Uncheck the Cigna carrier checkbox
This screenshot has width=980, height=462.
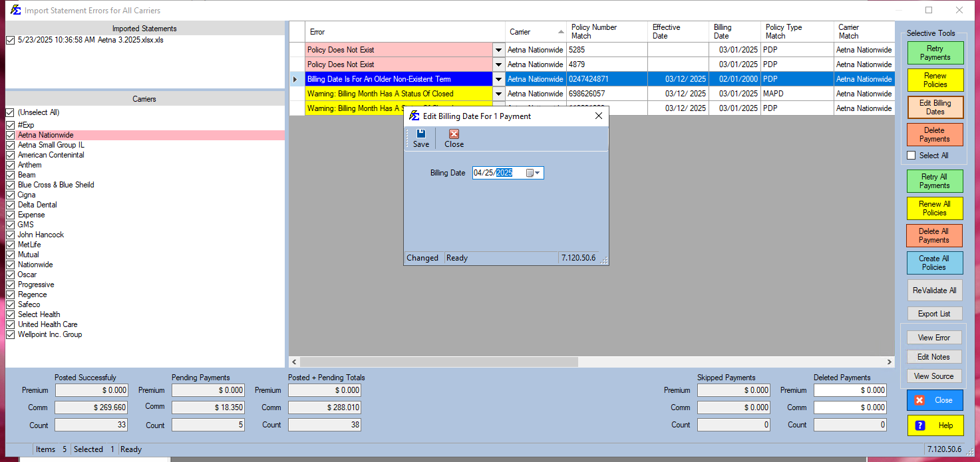point(10,194)
